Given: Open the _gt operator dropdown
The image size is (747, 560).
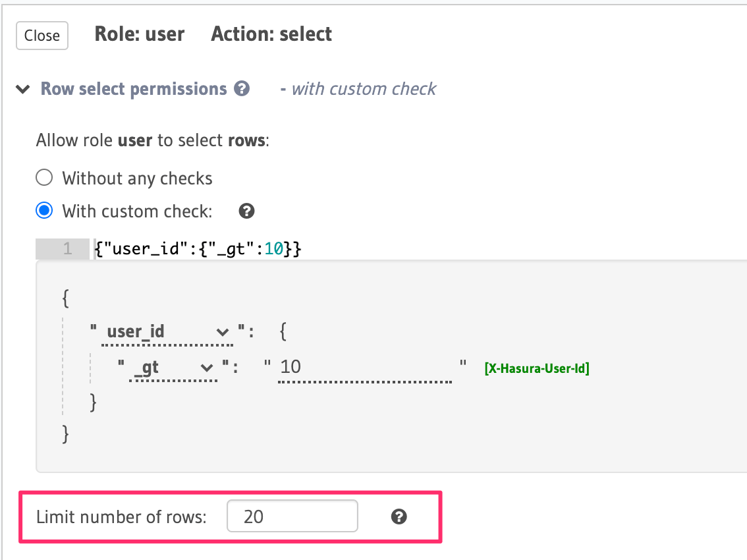Looking at the screenshot, I should click(x=173, y=368).
